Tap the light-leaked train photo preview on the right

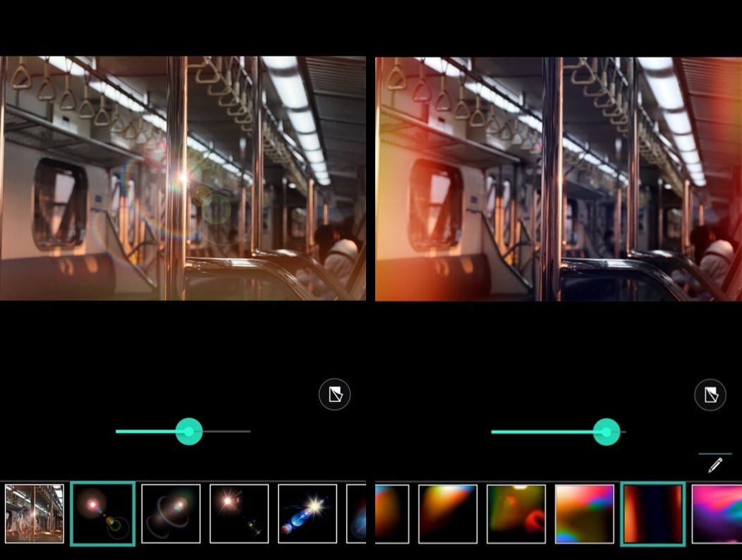(557, 176)
